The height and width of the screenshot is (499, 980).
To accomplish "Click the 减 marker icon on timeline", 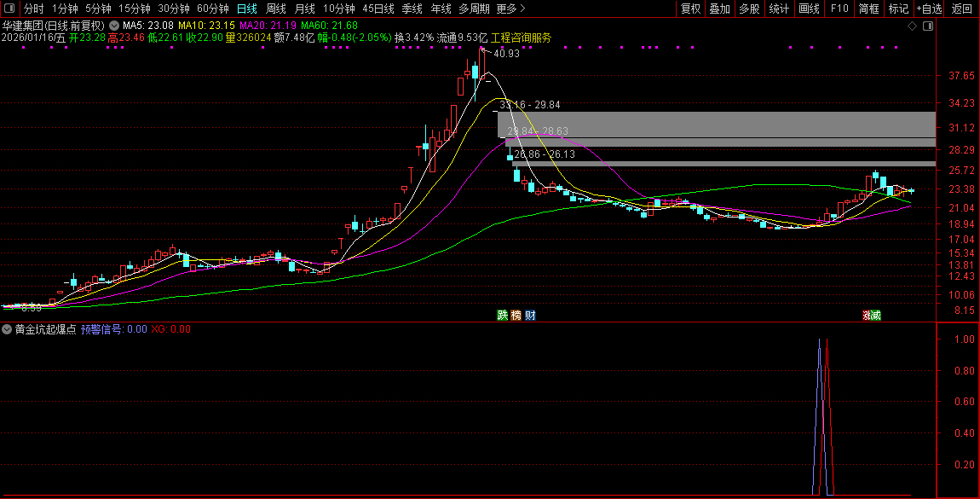I will click(877, 316).
